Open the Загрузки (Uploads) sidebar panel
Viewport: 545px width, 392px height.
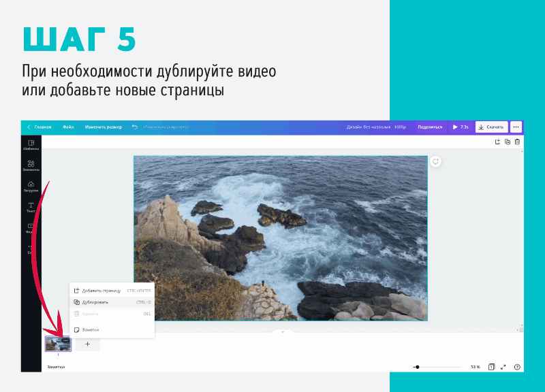pos(31,186)
